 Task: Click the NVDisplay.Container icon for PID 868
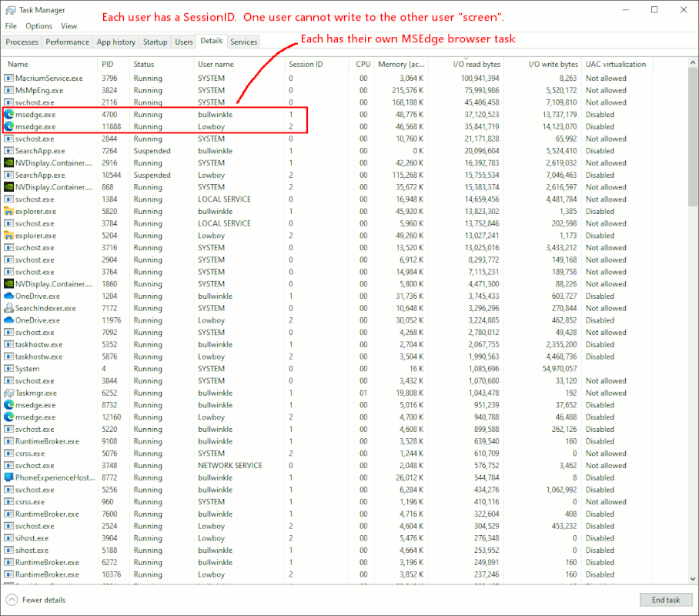pyautogui.click(x=8, y=187)
